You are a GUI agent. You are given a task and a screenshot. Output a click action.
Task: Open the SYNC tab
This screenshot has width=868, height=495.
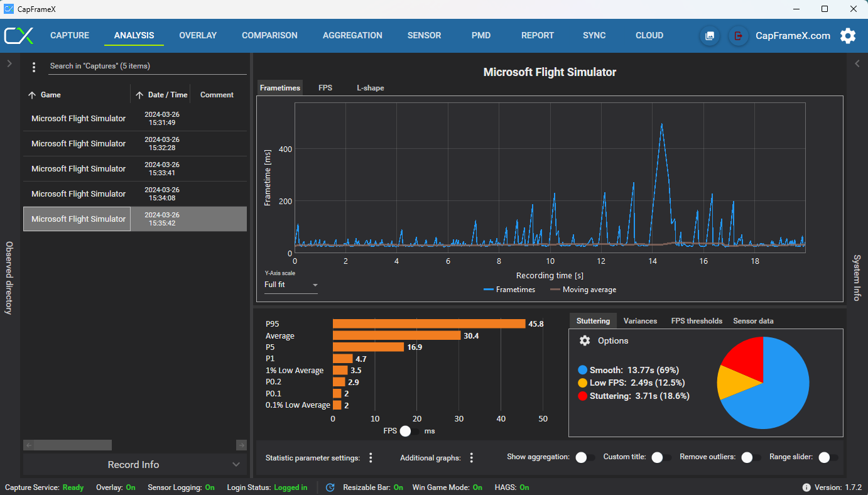click(594, 36)
